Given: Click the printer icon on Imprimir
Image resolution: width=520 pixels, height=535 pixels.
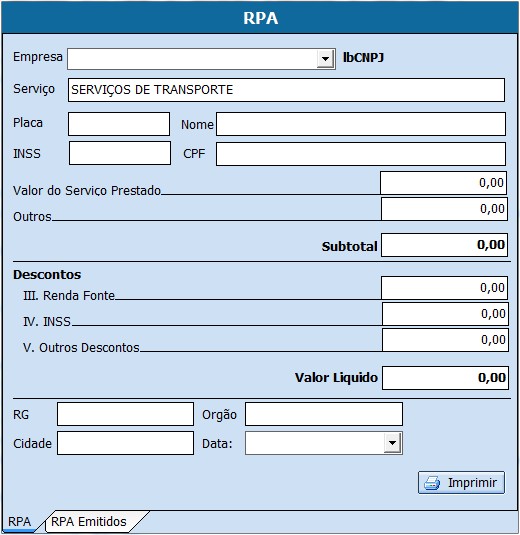Looking at the screenshot, I should (432, 483).
